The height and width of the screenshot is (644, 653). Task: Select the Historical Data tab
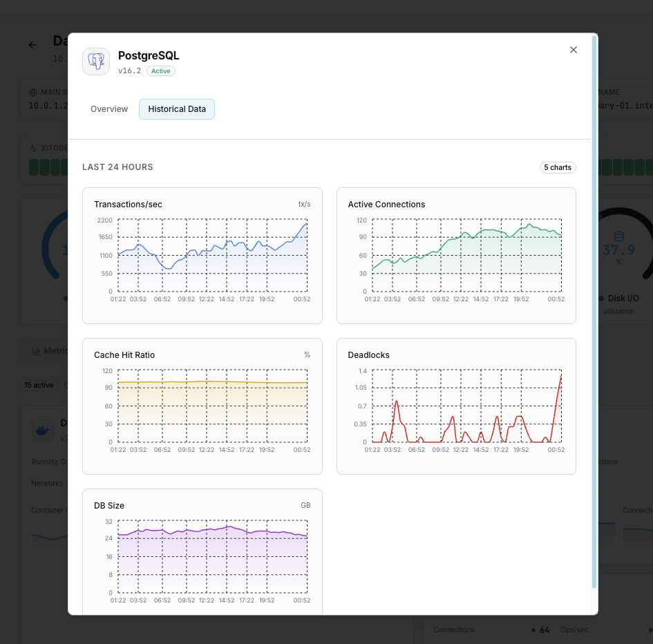point(176,108)
